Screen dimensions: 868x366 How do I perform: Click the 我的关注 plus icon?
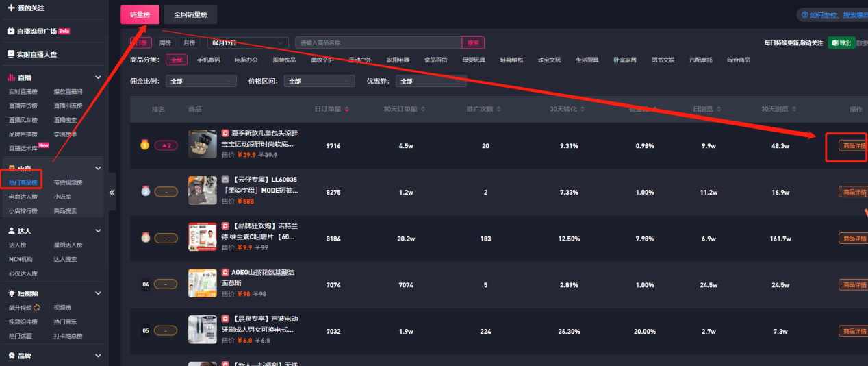[11, 8]
